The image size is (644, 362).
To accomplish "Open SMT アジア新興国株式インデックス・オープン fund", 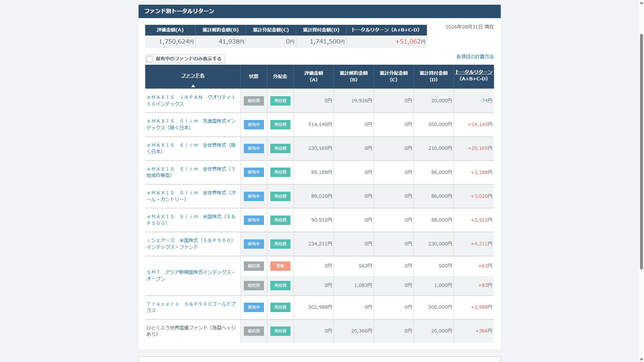I will 191,276.
